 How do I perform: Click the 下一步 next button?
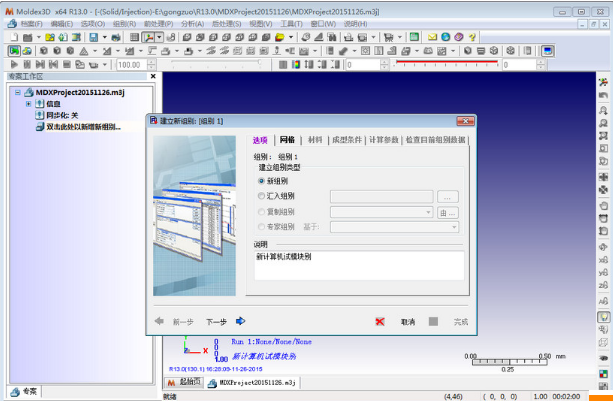pos(225,321)
